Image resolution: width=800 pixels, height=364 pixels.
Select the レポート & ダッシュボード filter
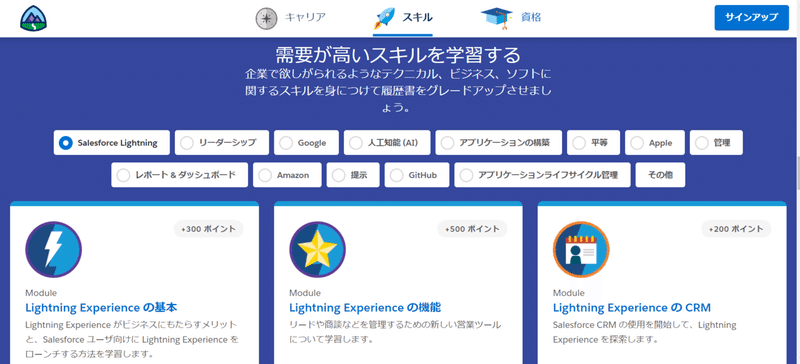click(180, 175)
